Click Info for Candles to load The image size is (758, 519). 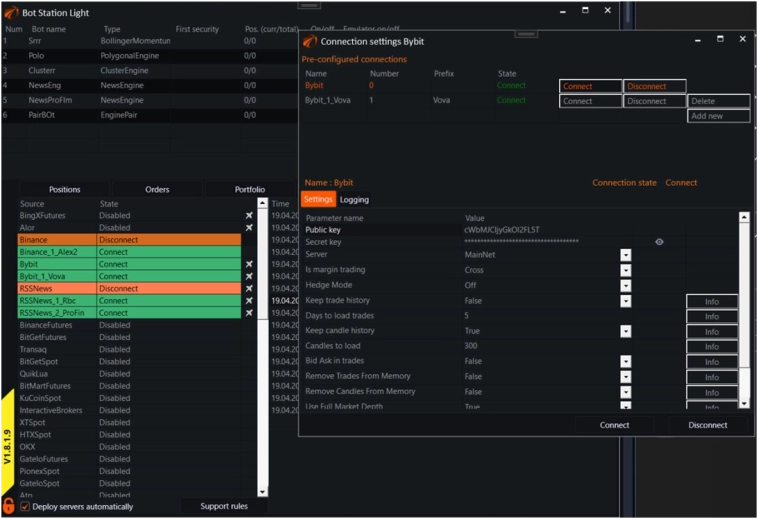pyautogui.click(x=712, y=347)
